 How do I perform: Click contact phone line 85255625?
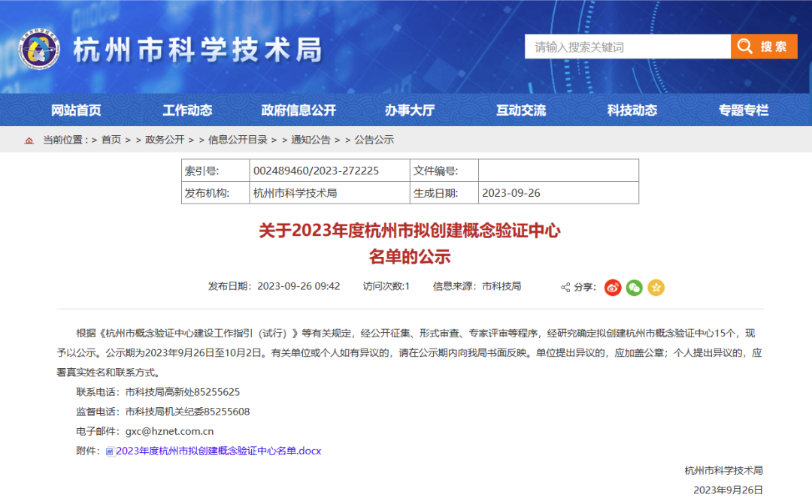[x=158, y=392]
